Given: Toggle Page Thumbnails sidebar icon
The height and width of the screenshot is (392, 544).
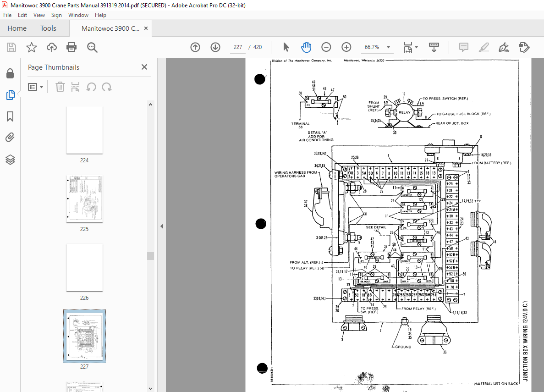Looking at the screenshot, I should coord(11,95).
